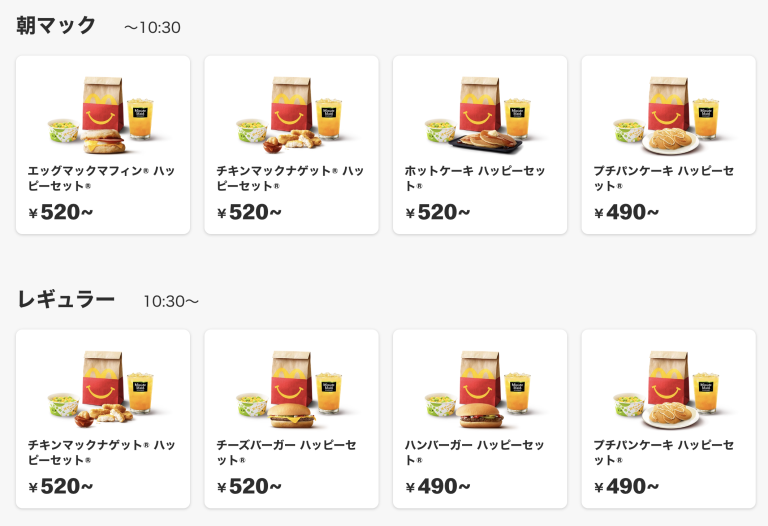Screen dimensions: 768x526
Task: Click ¥520 price on エッグマックマフィン card
Action: [x=61, y=212]
